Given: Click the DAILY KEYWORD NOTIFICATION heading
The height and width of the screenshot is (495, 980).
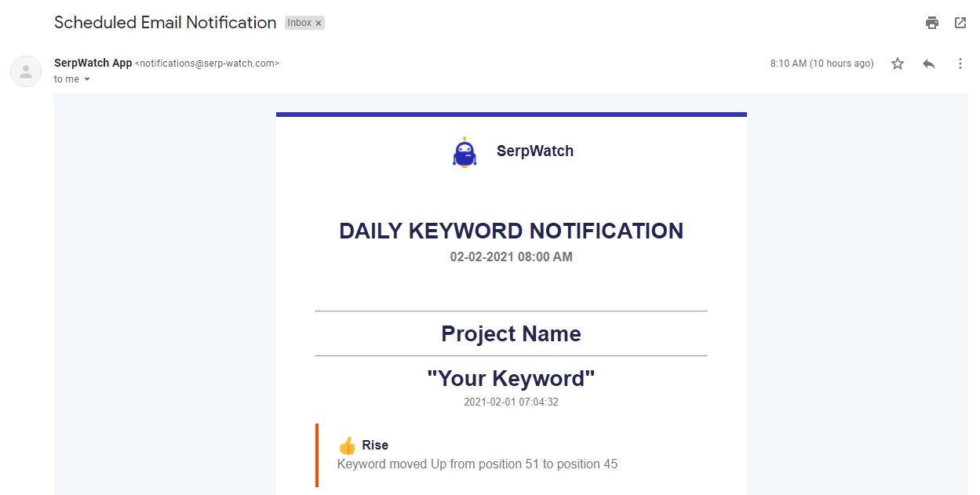Looking at the screenshot, I should pos(511,231).
